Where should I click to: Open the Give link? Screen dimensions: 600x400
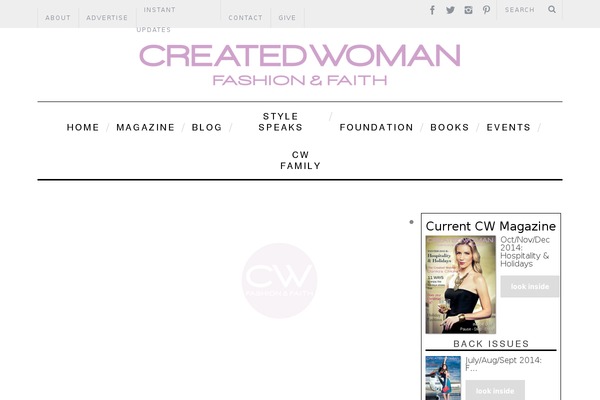coord(287,18)
